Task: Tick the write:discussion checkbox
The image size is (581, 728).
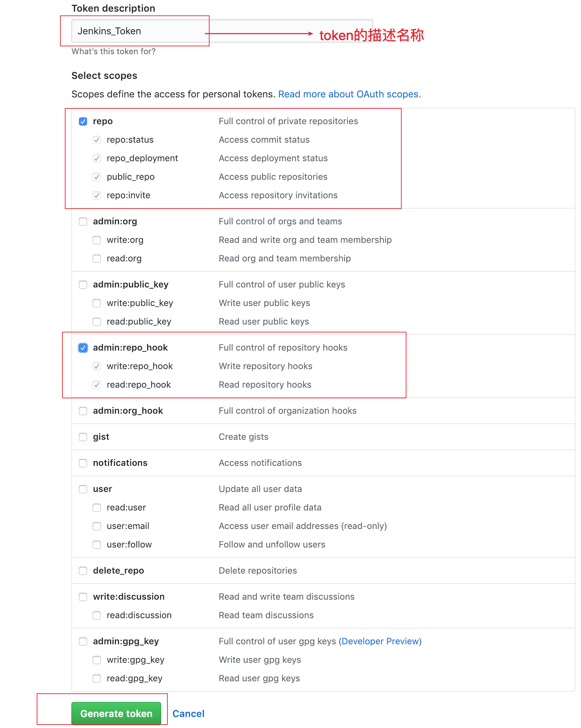Action: click(83, 597)
